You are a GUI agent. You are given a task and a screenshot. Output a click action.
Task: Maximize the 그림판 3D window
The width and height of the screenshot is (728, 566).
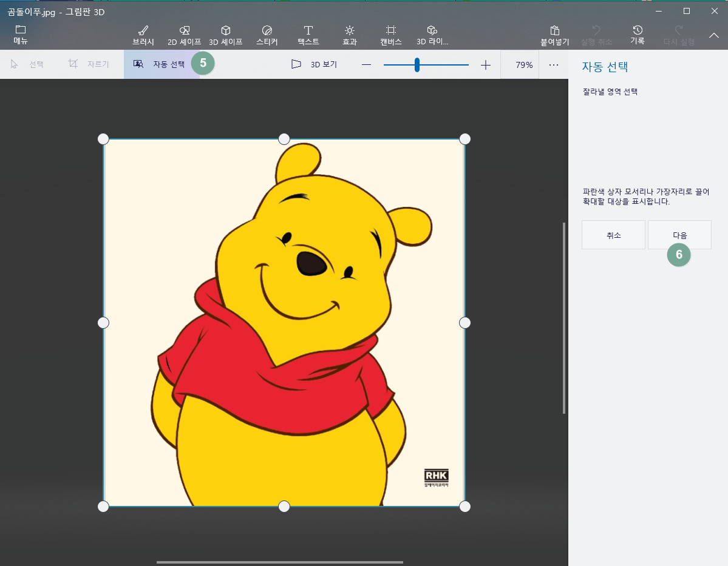686,11
